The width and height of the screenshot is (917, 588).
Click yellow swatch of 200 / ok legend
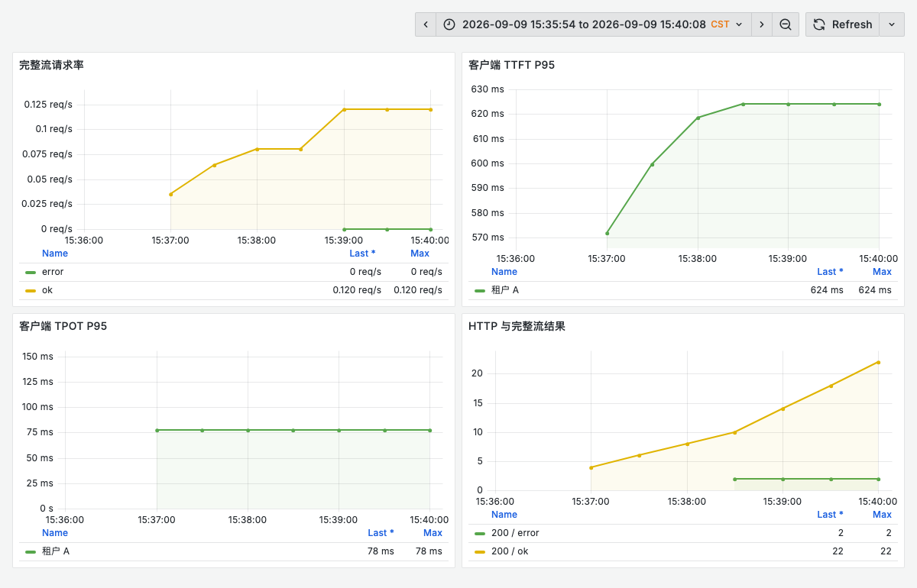[480, 551]
